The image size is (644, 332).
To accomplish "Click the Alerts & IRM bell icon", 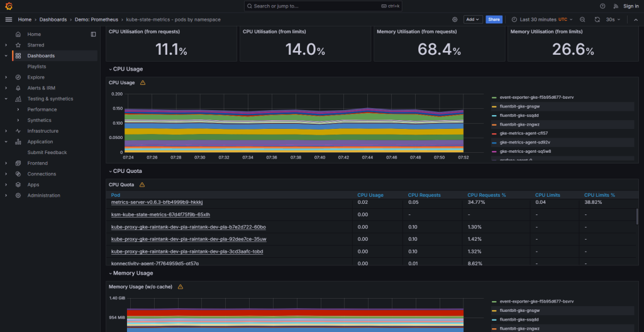I will [x=18, y=88].
